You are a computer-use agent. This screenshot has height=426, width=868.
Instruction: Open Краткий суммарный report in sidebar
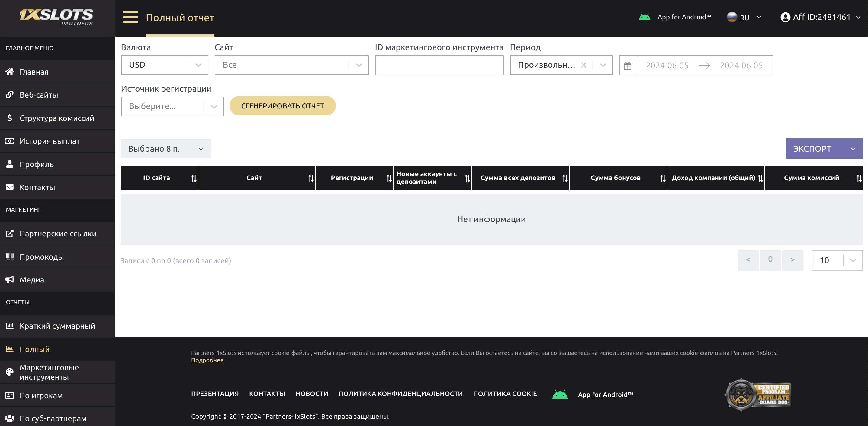coord(57,326)
